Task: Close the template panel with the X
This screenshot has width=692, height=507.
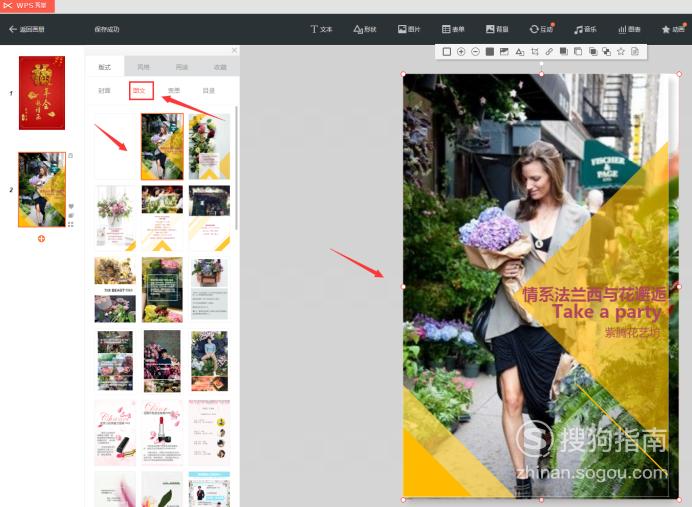Action: click(234, 50)
